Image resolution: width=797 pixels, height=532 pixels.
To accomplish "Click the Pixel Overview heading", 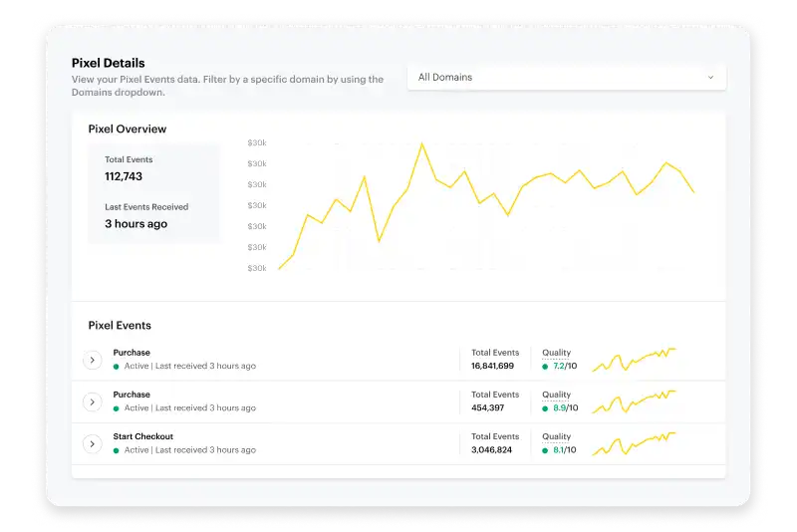I will click(x=128, y=130).
